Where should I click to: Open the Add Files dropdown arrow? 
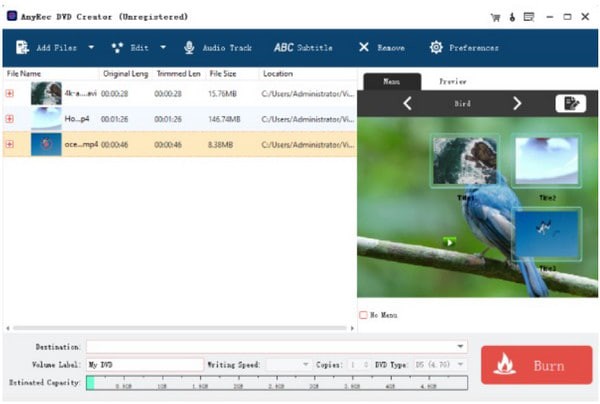[91, 47]
